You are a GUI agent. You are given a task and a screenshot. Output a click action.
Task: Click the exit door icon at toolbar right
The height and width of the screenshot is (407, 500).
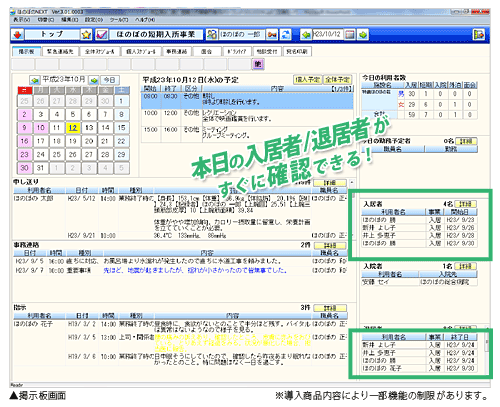coord(479,34)
